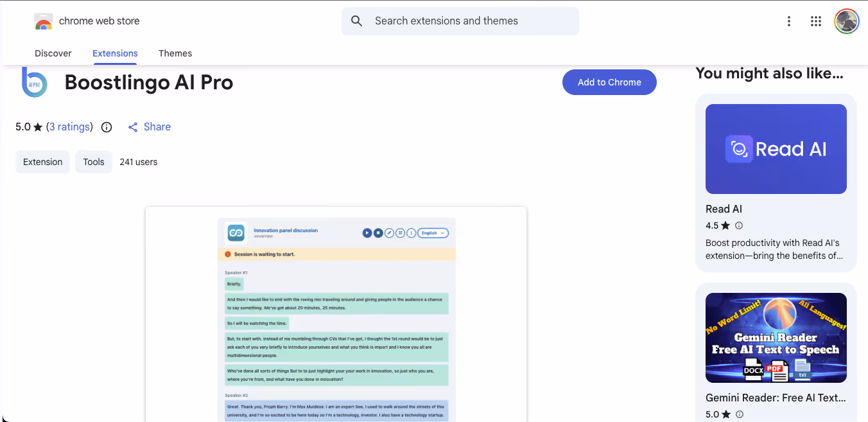The height and width of the screenshot is (422, 868).
Task: Click the Boostlingo AI Pro title text
Action: pyautogui.click(x=149, y=82)
